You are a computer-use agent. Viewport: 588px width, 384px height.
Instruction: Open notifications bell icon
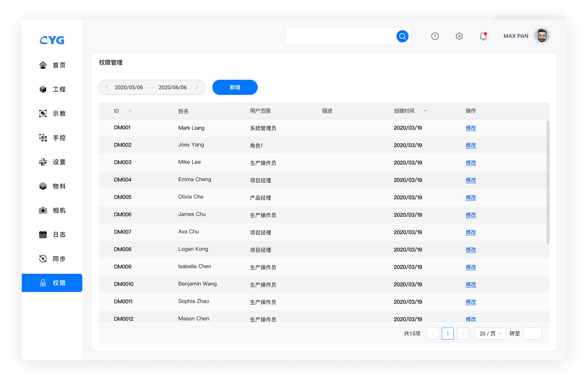483,36
